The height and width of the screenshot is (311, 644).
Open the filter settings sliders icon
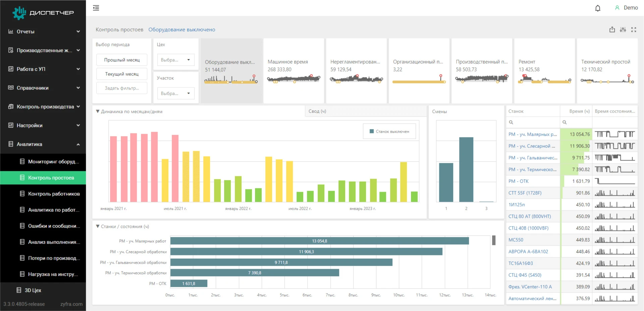pos(623,29)
